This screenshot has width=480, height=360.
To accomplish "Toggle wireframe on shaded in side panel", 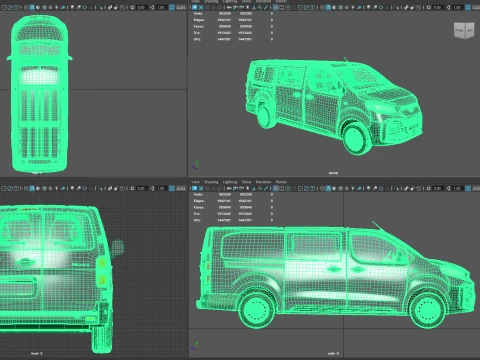I will pos(340,188).
